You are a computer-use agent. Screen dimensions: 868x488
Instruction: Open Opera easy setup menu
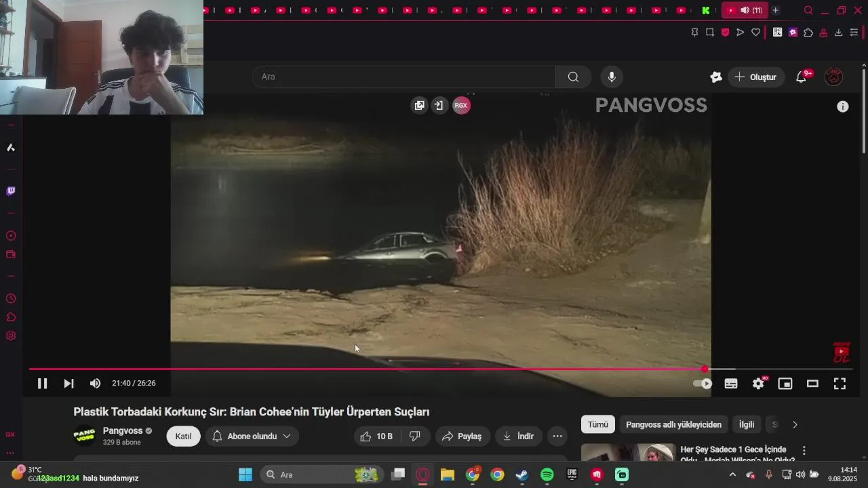pyautogui.click(x=854, y=32)
